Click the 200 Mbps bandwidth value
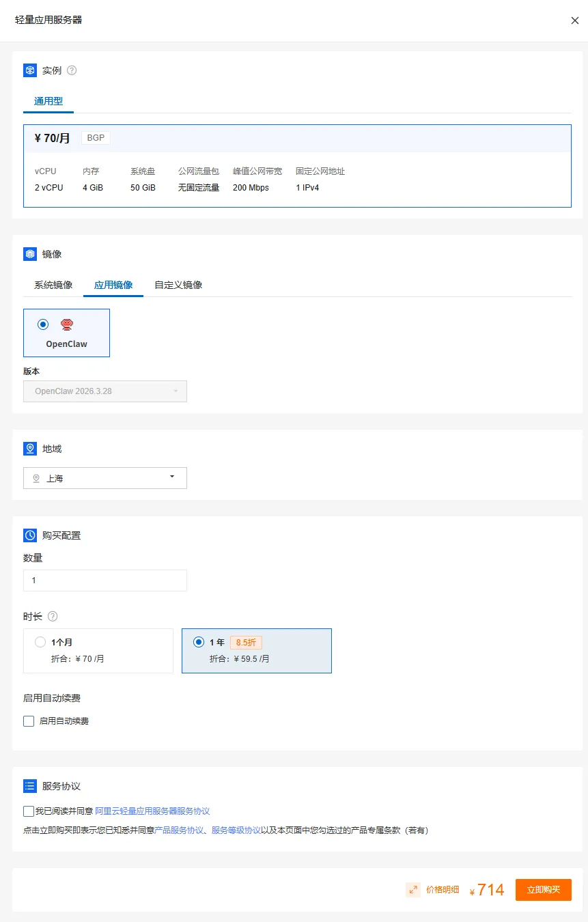 [251, 188]
